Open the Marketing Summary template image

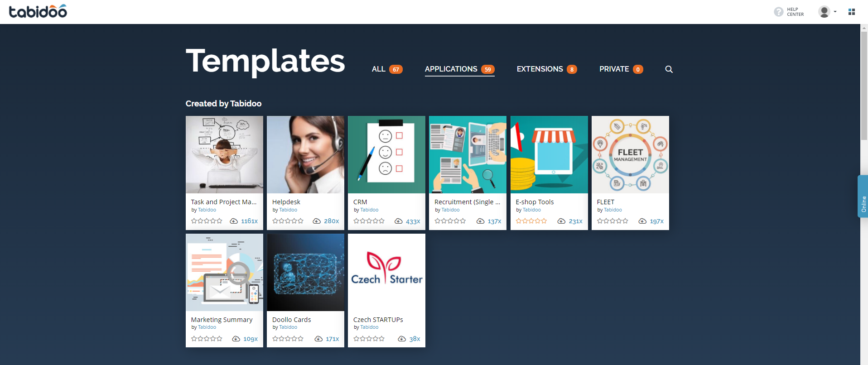(224, 272)
